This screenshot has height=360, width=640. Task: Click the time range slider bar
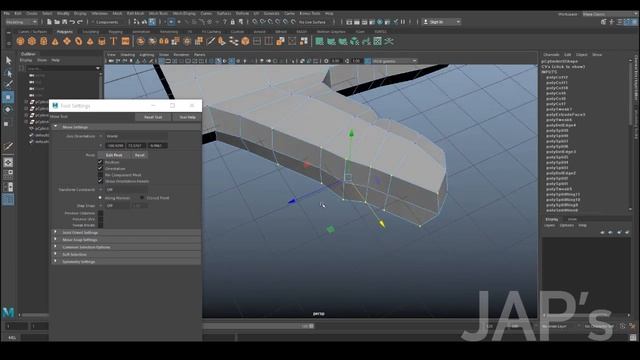258,326
